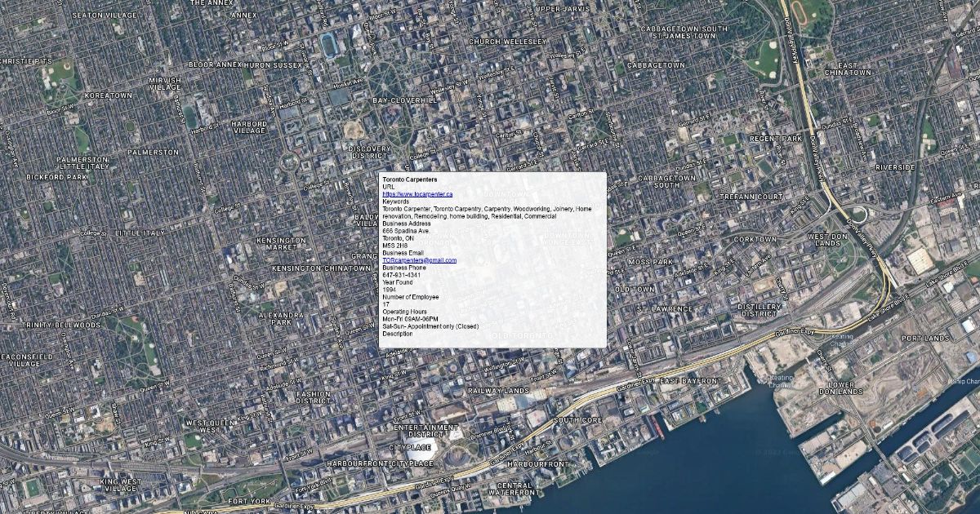Click the '666 Spadina Ave.' address line
980x514 pixels.
[406, 231]
